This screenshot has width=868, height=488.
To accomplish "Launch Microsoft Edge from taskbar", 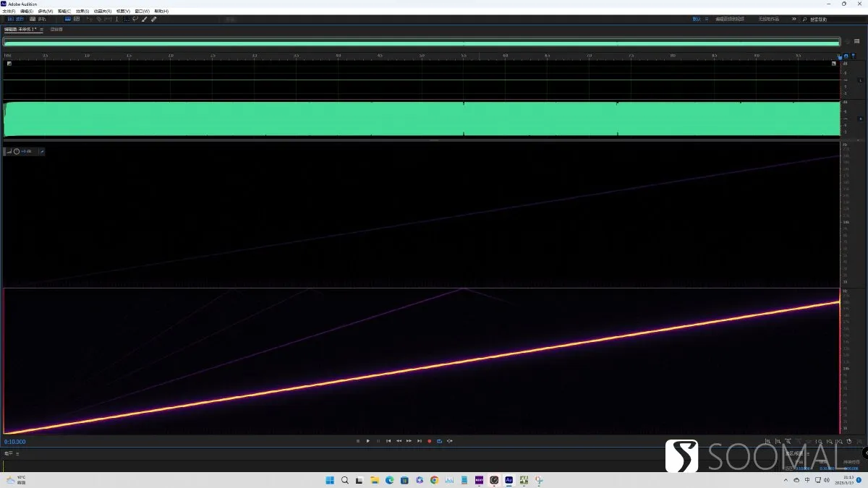I will pos(390,480).
